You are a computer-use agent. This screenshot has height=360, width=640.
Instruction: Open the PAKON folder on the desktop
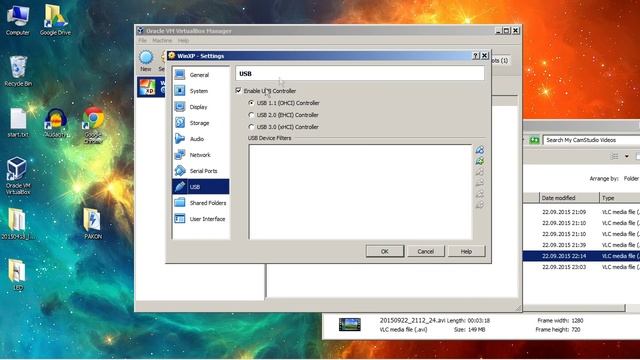point(93,224)
